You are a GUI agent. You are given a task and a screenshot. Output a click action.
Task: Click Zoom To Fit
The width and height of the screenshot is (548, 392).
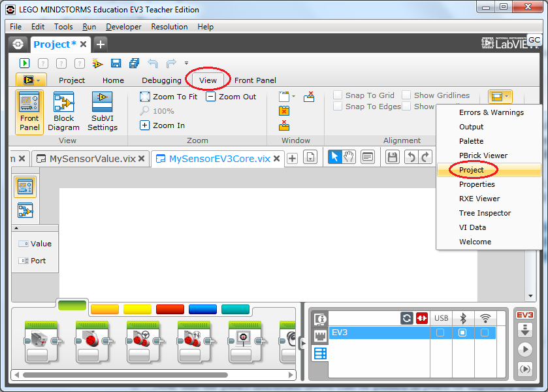click(169, 97)
